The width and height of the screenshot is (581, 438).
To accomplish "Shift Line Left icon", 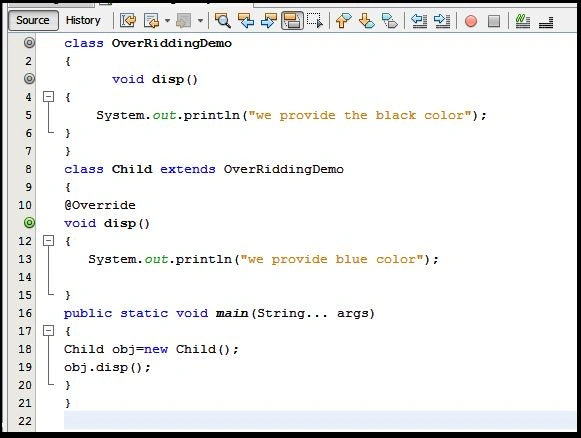I will point(419,21).
